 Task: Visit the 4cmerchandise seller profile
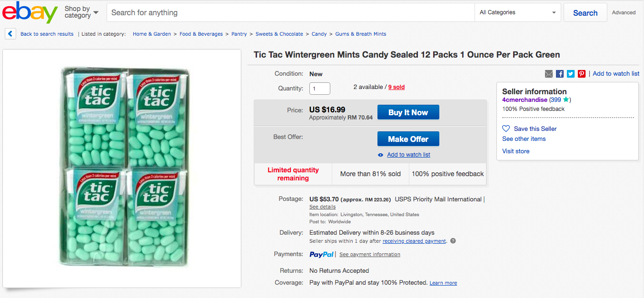tap(525, 100)
